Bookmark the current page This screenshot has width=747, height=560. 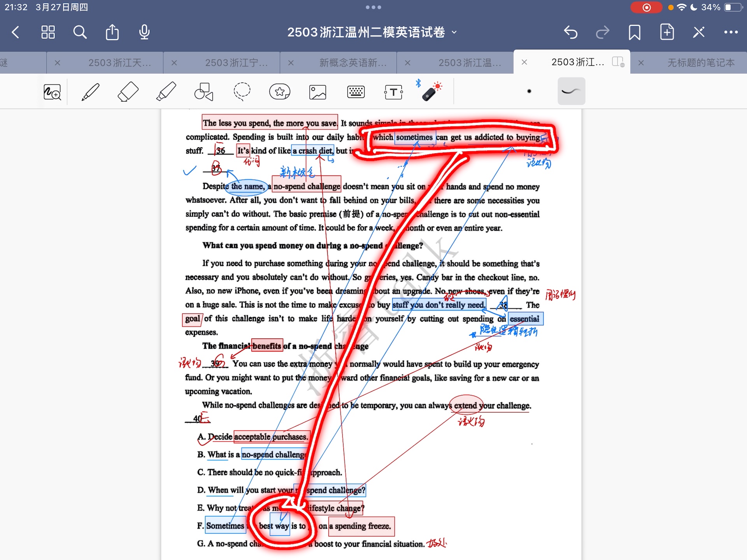635,32
